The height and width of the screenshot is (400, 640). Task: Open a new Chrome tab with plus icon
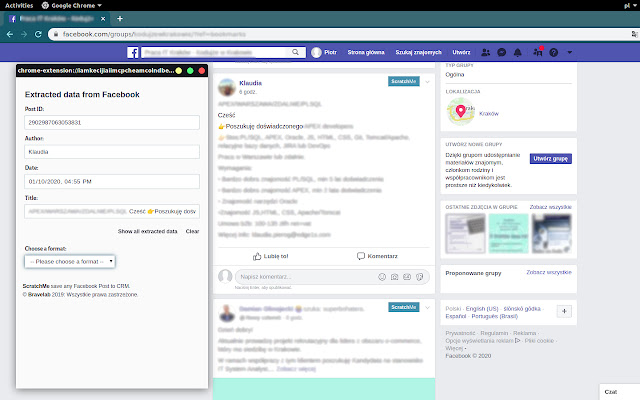pyautogui.click(x=120, y=19)
